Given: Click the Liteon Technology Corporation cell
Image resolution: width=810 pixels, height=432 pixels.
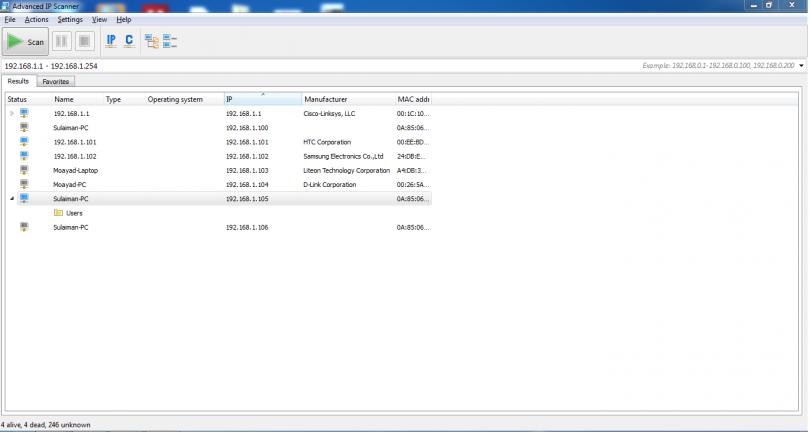Looking at the screenshot, I should click(346, 171).
